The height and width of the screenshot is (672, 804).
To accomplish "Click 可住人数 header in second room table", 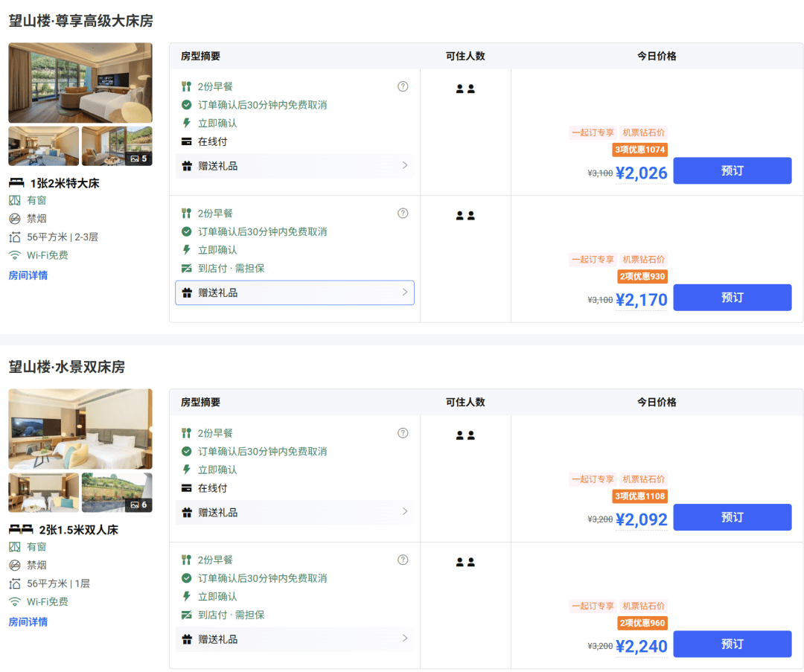I will point(465,403).
